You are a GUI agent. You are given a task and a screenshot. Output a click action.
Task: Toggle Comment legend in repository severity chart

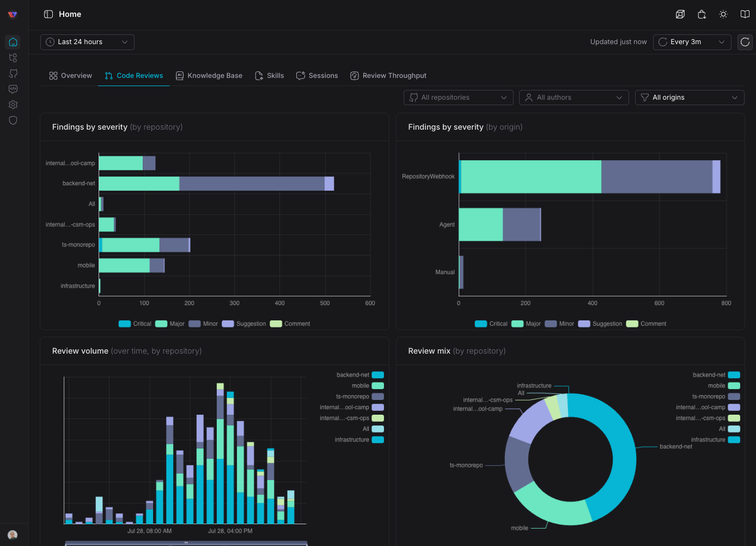[290, 324]
